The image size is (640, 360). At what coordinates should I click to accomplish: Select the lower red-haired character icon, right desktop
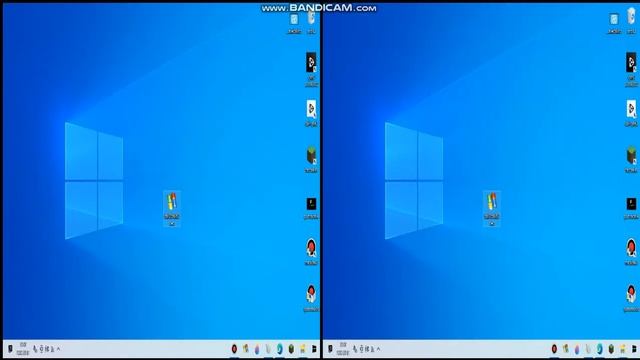pyautogui.click(x=631, y=294)
